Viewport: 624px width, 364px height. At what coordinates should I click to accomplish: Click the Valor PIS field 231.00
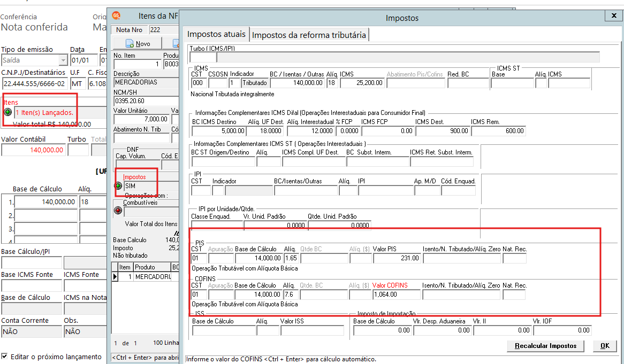(x=397, y=258)
